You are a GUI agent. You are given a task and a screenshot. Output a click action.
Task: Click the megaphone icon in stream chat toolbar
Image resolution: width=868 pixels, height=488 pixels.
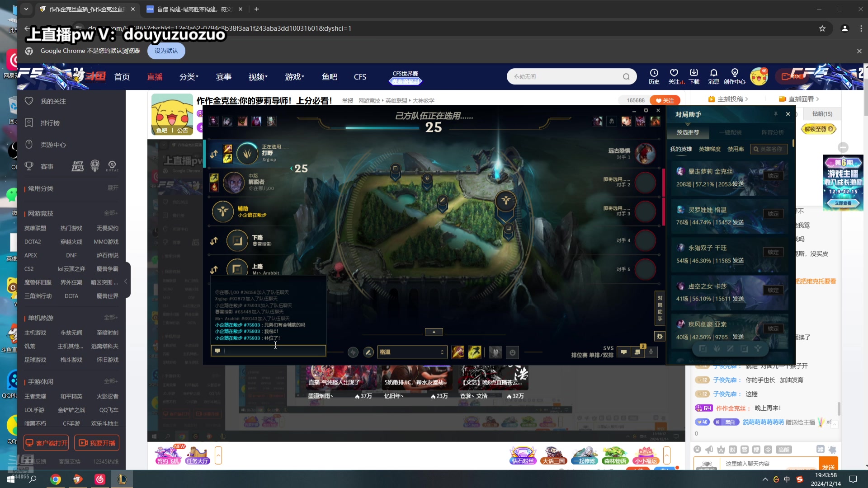pyautogui.click(x=709, y=449)
